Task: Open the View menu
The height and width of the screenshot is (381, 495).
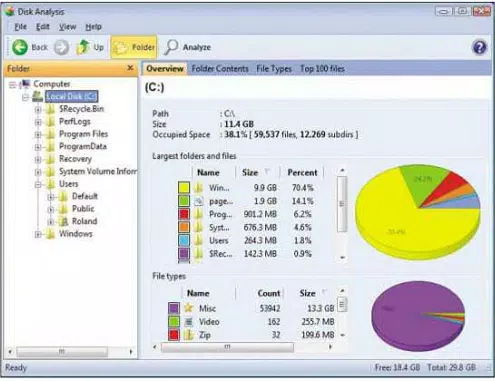Action: pos(67,27)
